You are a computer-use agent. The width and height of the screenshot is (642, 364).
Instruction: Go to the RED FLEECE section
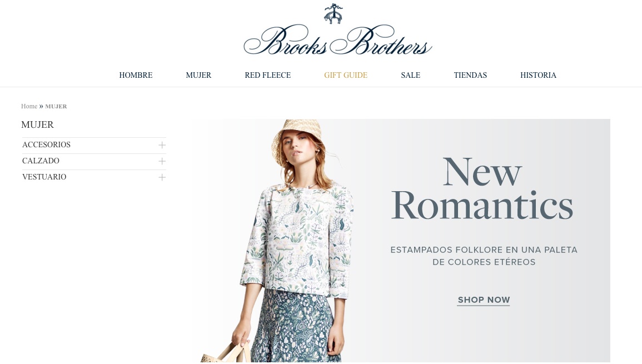point(268,76)
